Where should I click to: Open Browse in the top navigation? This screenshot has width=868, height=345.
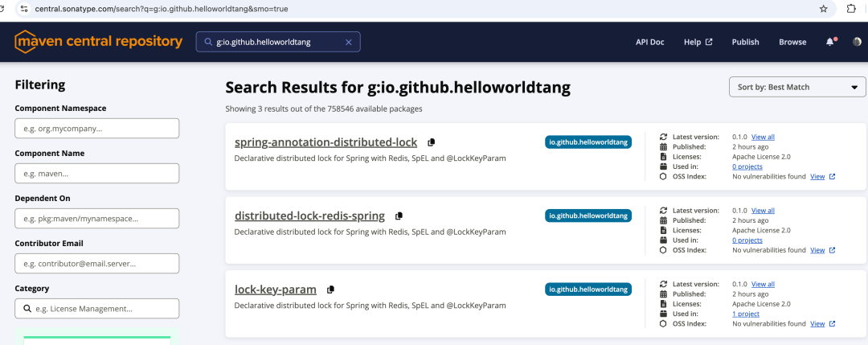tap(792, 42)
